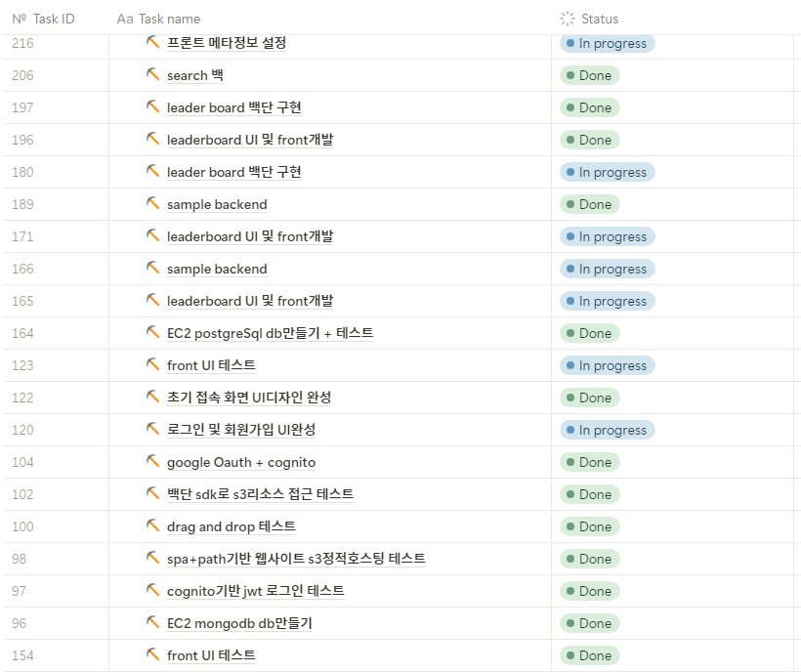Click the Done badge in row 100
The image size is (801, 672).
click(x=589, y=526)
